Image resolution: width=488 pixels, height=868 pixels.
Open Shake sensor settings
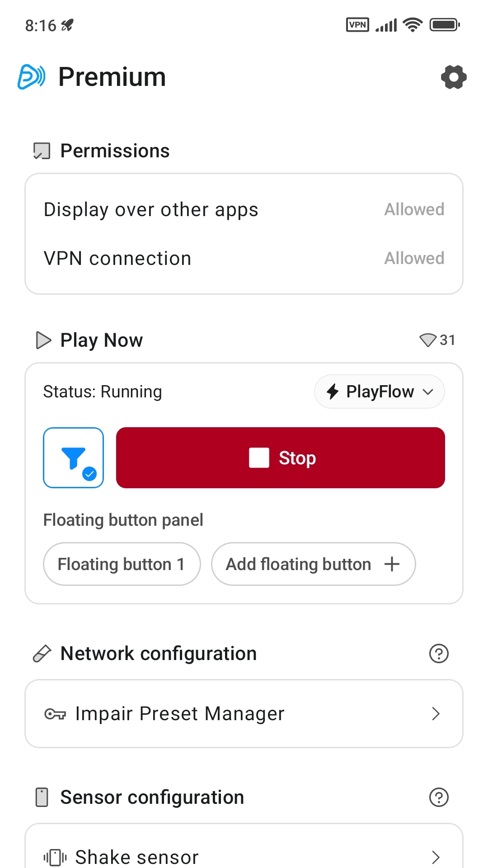click(244, 856)
